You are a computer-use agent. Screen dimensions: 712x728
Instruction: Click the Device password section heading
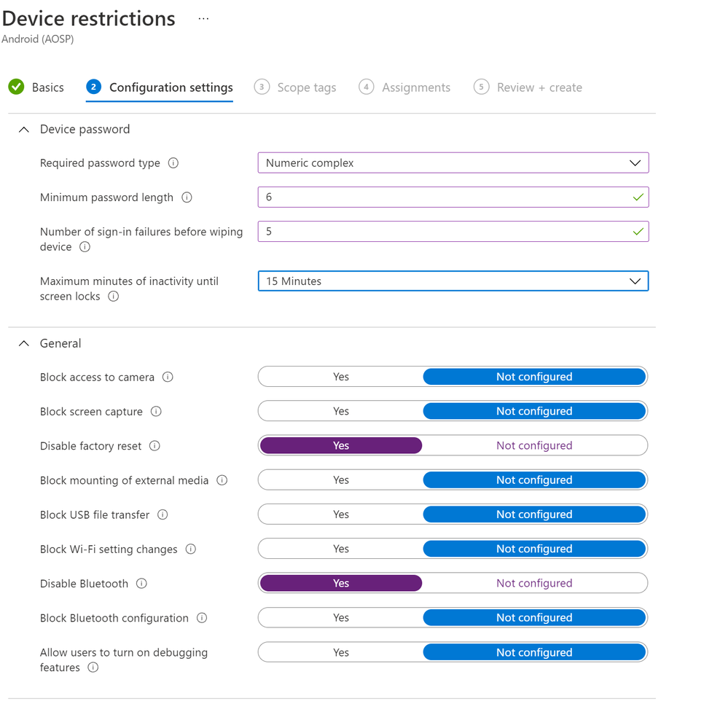pos(85,129)
